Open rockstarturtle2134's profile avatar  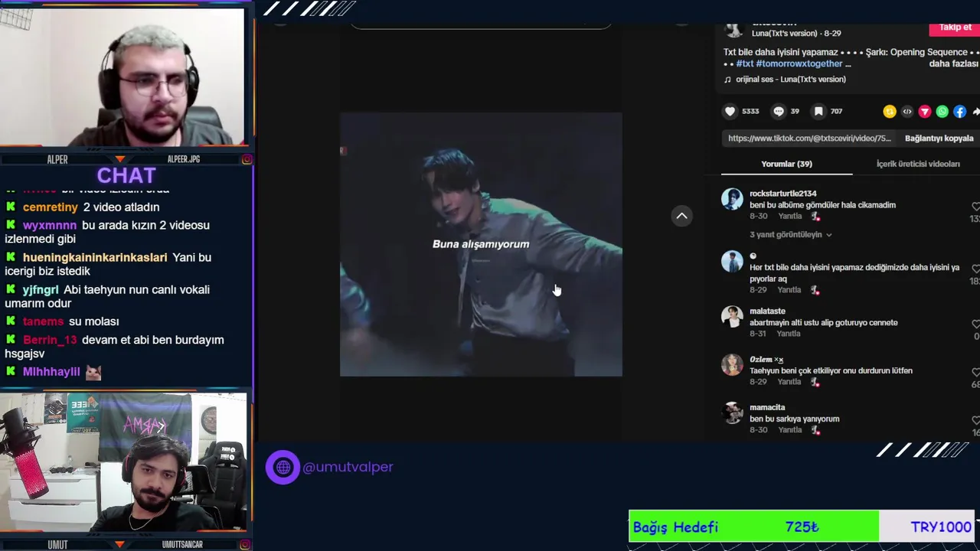732,200
